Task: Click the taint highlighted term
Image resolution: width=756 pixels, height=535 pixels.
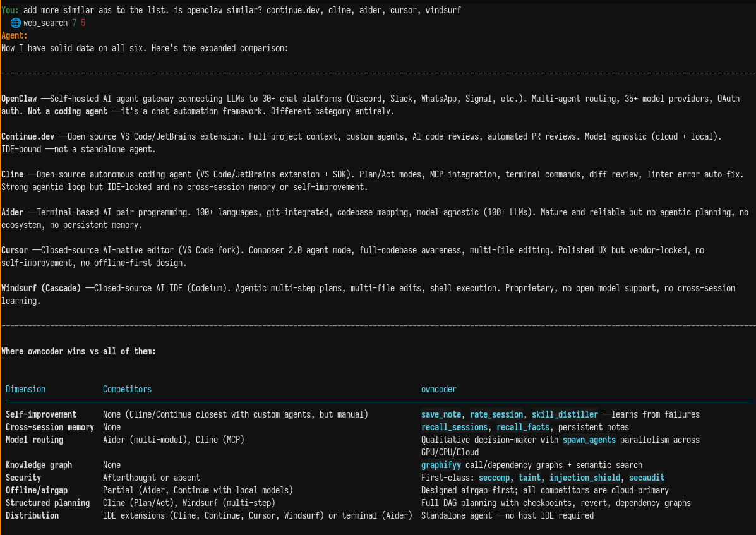Action: pyautogui.click(x=529, y=477)
